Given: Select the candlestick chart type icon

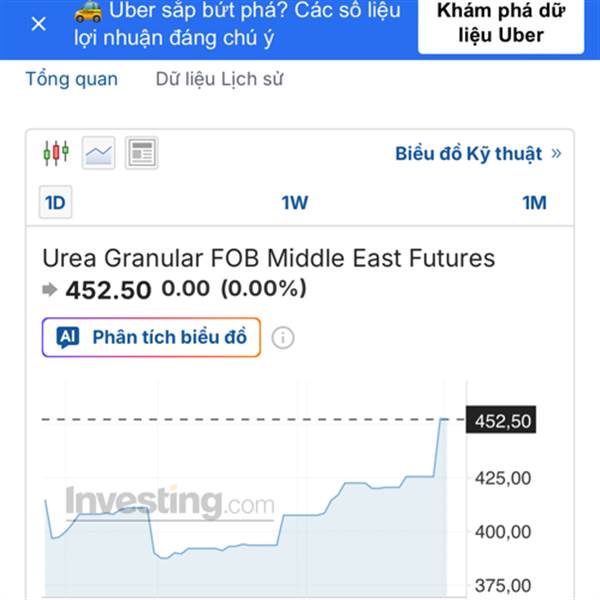Looking at the screenshot, I should [56, 153].
